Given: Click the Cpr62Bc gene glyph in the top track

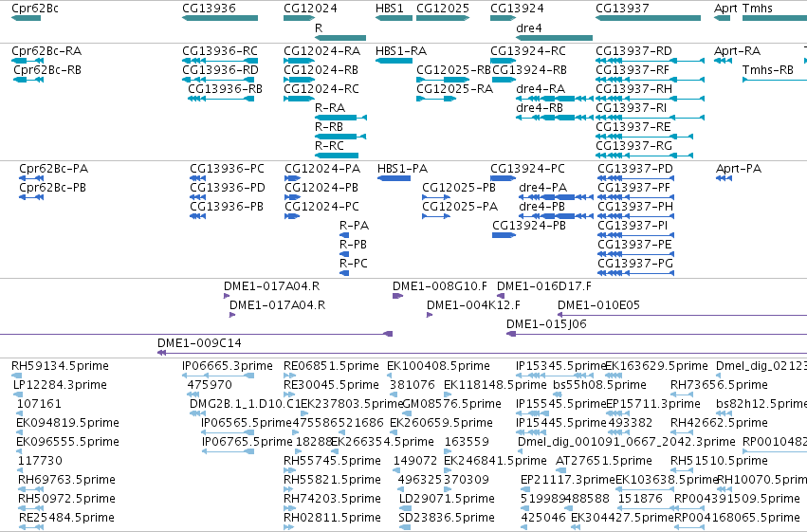Looking at the screenshot, I should tap(26, 18).
